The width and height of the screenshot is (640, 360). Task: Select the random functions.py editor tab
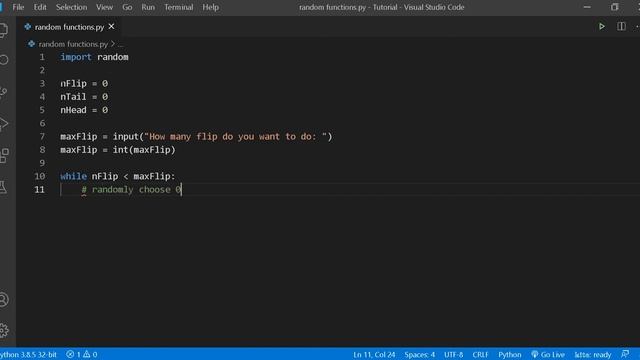(69, 27)
